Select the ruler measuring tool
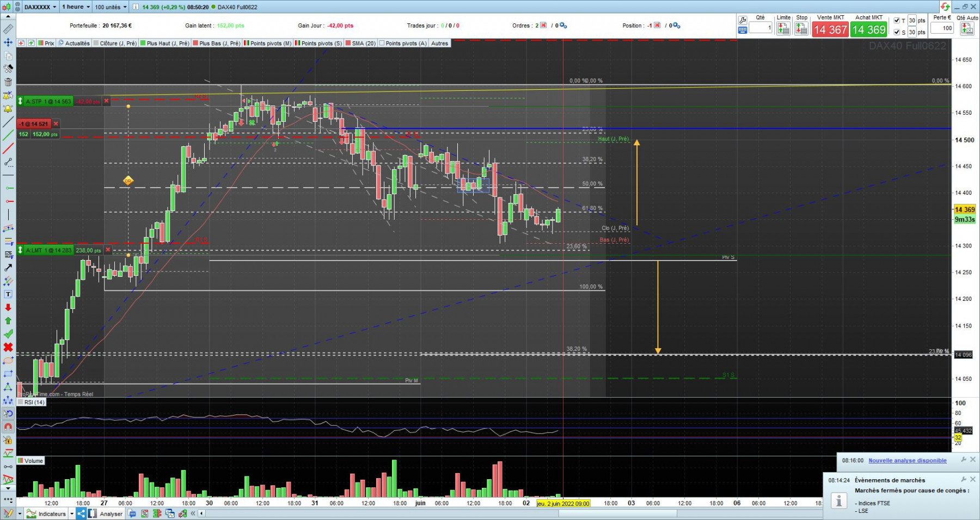The image size is (980, 520). click(8, 29)
